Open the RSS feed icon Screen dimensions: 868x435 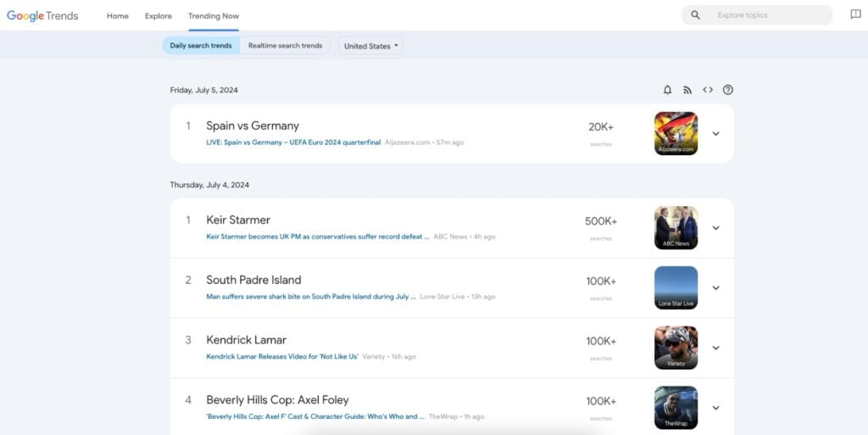click(x=687, y=90)
